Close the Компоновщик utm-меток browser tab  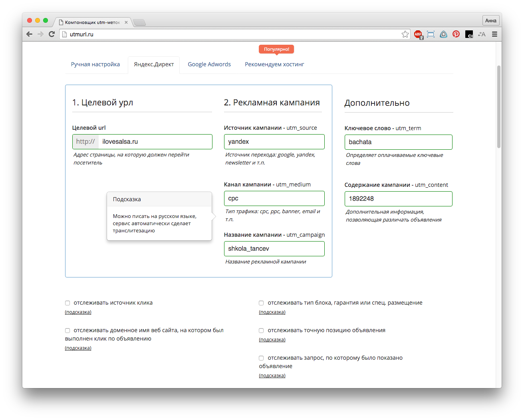pos(126,22)
